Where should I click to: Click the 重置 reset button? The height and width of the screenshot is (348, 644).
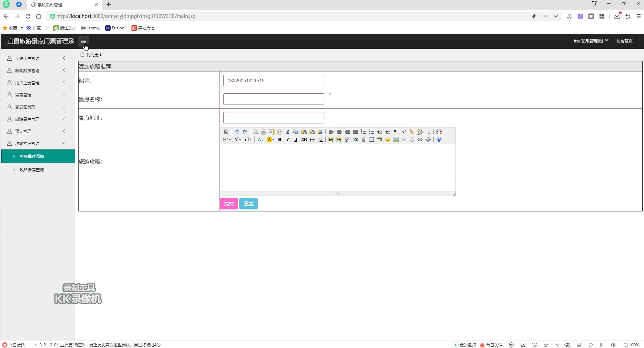[248, 204]
